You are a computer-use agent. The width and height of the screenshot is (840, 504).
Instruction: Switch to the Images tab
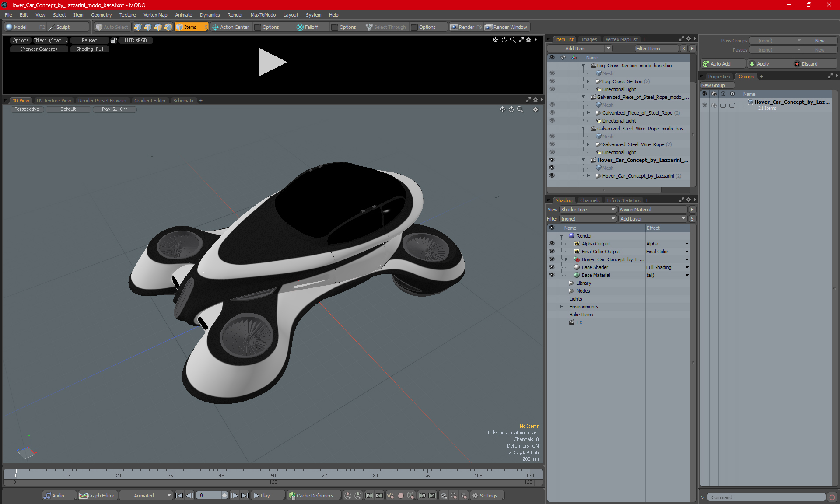[589, 39]
